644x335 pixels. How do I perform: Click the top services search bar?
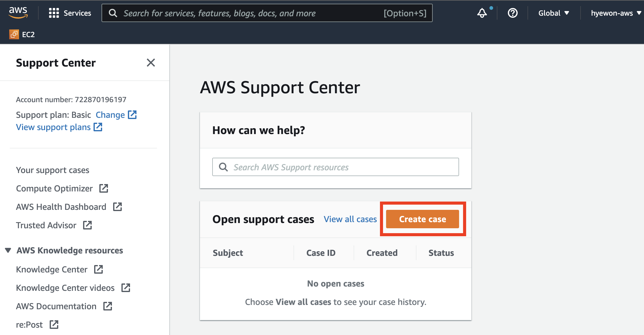(x=267, y=13)
